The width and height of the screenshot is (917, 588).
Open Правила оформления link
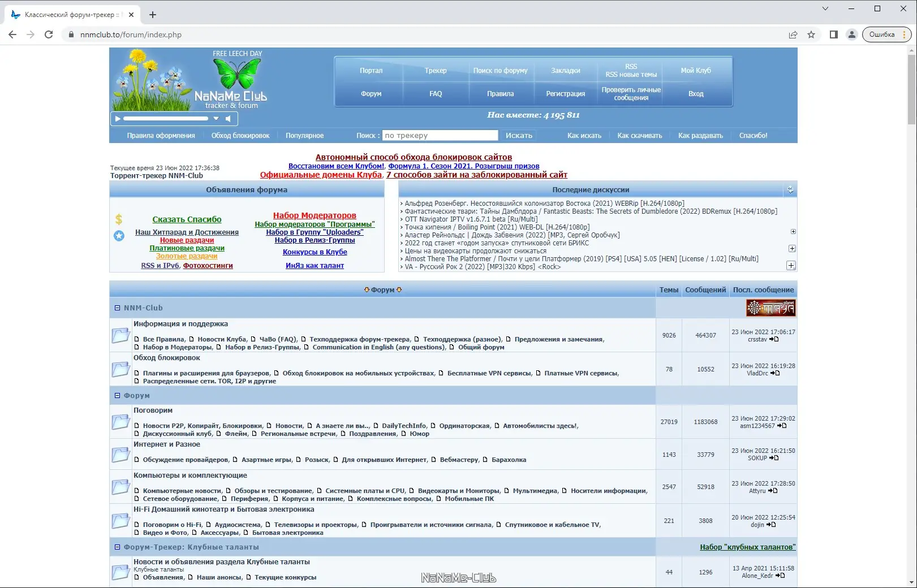pyautogui.click(x=161, y=136)
